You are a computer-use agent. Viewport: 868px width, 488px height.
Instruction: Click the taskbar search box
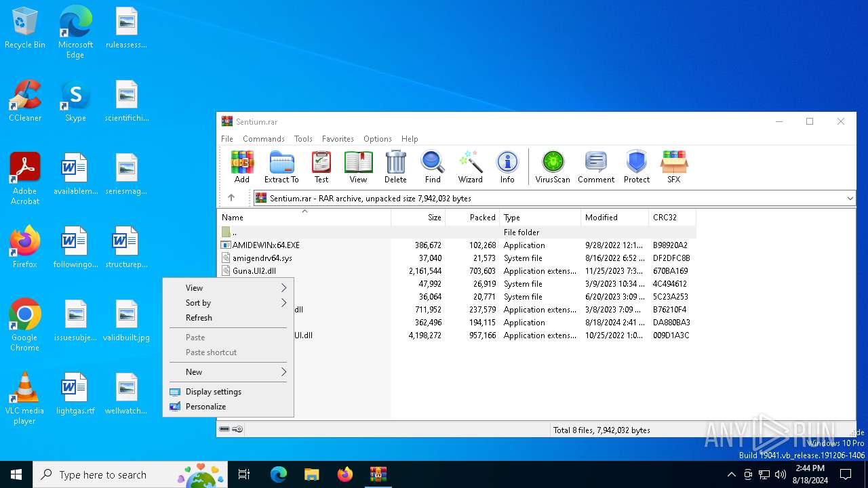click(130, 474)
